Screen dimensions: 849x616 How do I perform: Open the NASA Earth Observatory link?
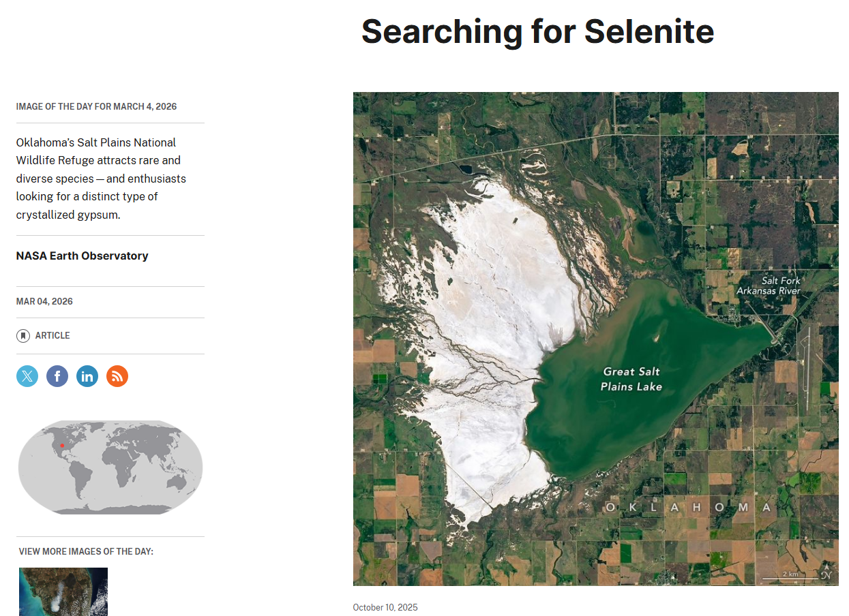[x=83, y=256]
